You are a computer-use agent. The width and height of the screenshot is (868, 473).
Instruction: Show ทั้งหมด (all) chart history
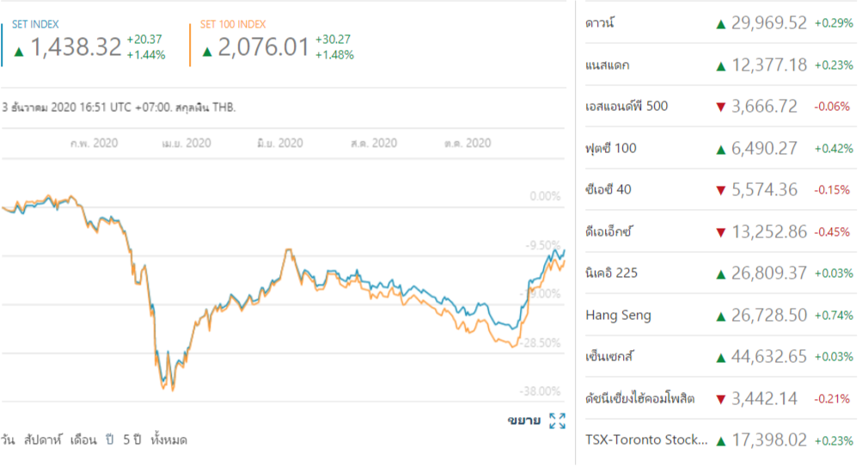coord(168,439)
